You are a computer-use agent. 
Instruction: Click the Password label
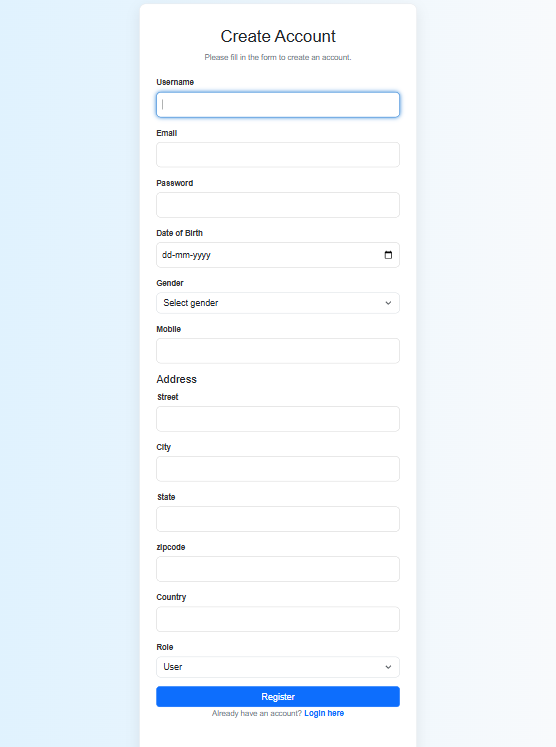[174, 183]
